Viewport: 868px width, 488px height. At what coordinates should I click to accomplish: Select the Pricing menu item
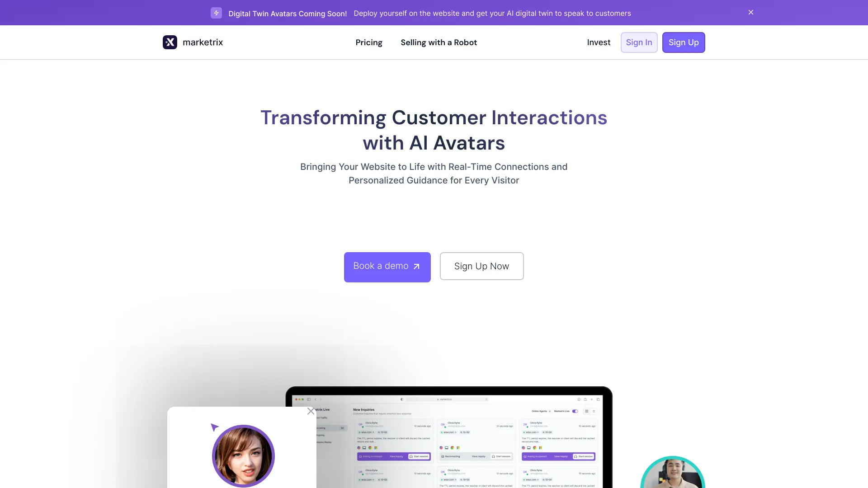[x=369, y=42]
